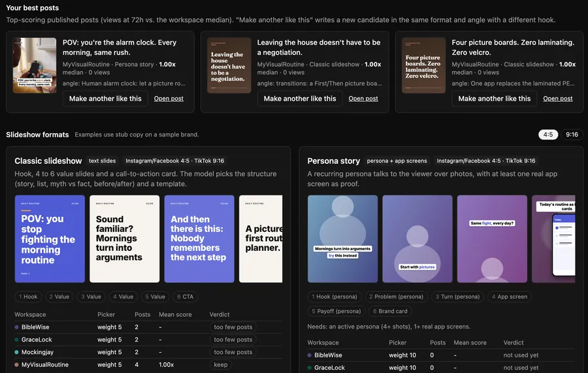Image resolution: width=588 pixels, height=373 pixels.
Task: Click the GraceLock row in Persona story table
Action: (442, 368)
